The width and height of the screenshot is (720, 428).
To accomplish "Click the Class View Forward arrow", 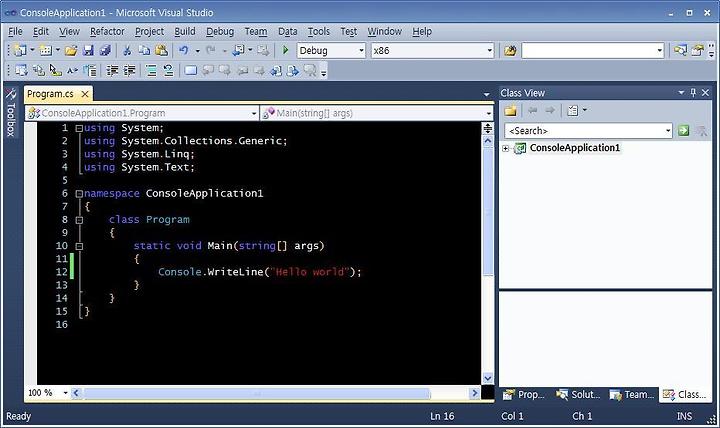I will click(550, 110).
